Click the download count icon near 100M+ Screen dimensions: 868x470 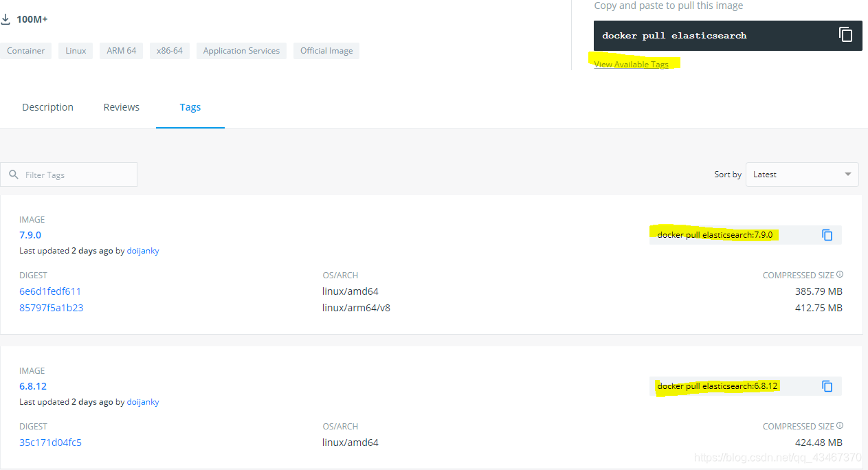point(5,19)
